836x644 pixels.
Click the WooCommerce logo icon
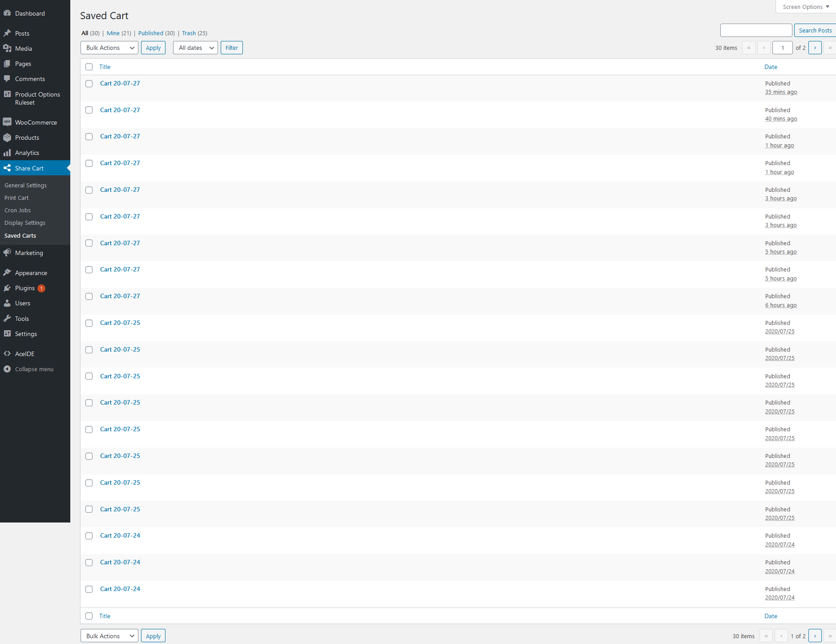point(7,122)
